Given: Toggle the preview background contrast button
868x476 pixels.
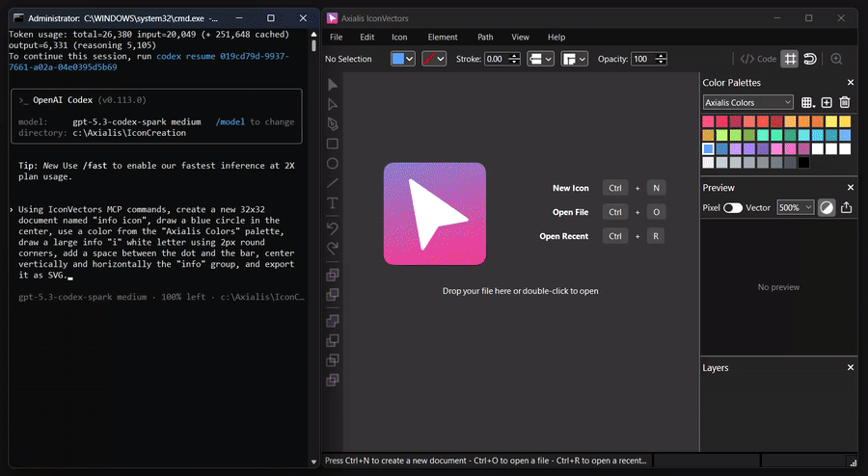Looking at the screenshot, I should (x=826, y=207).
